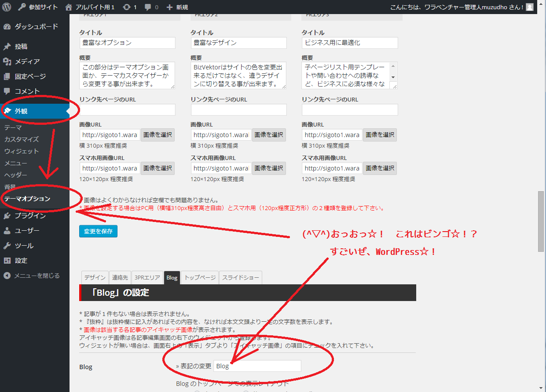Click 画像を選択 for second column 画像URL

[x=269, y=134]
